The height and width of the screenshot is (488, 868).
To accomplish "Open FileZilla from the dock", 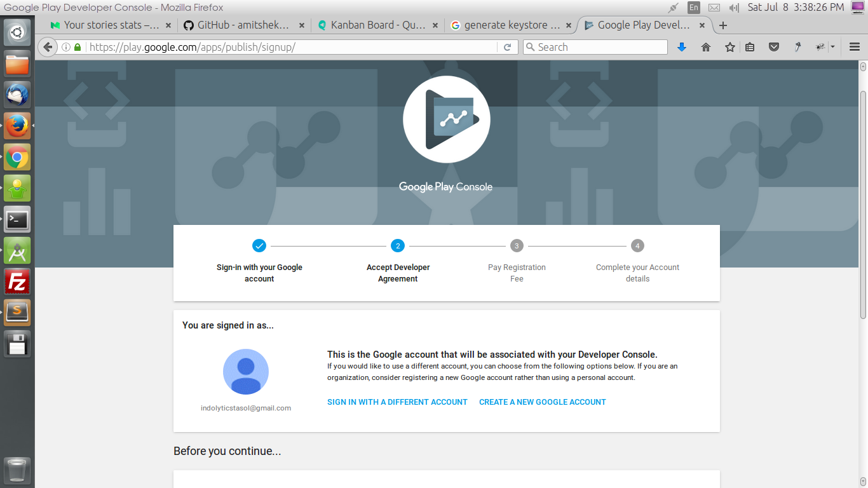I will click(17, 281).
